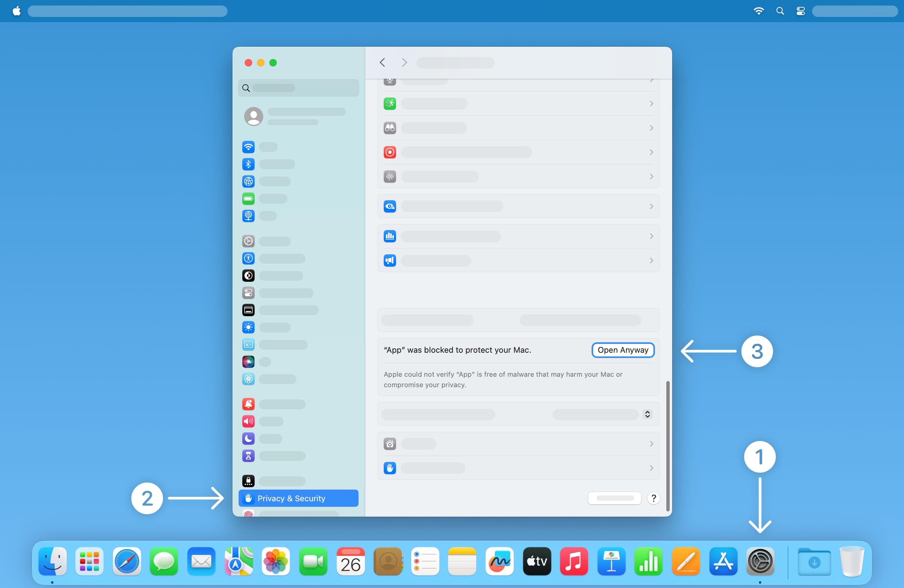Image resolution: width=904 pixels, height=588 pixels.
Task: Expand the red Screen Recording row chevron
Action: tap(651, 152)
